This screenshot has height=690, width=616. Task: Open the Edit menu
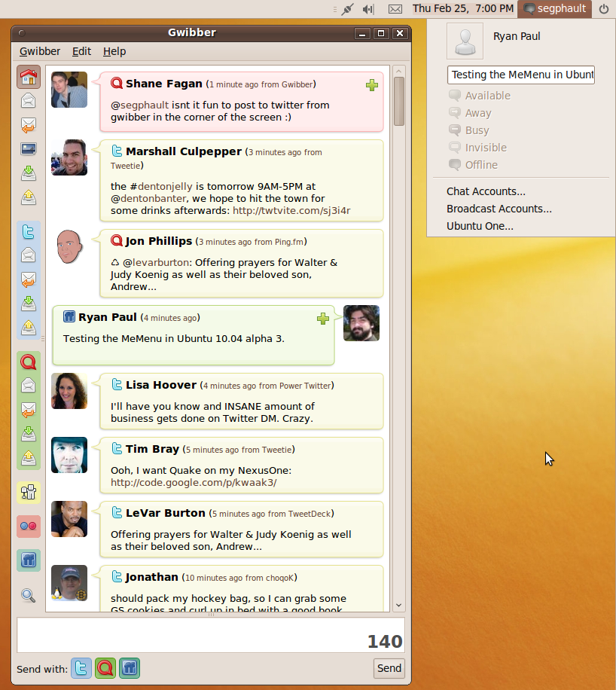[x=81, y=51]
